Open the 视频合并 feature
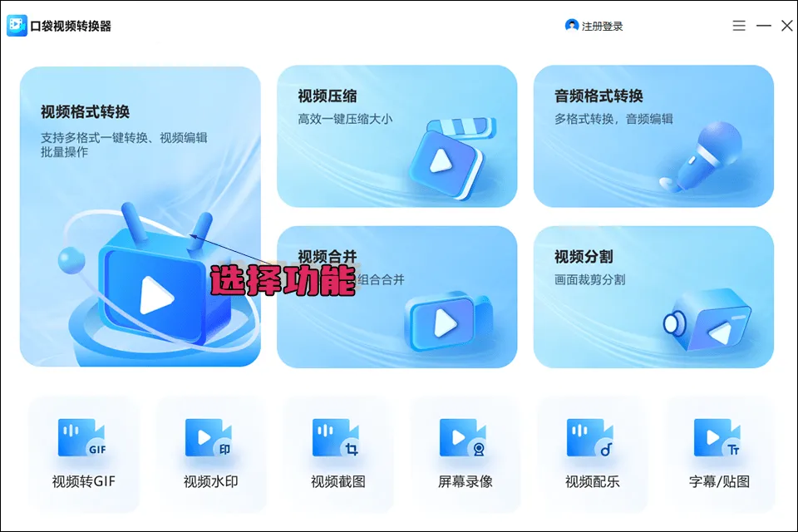The width and height of the screenshot is (798, 532). pos(397,299)
